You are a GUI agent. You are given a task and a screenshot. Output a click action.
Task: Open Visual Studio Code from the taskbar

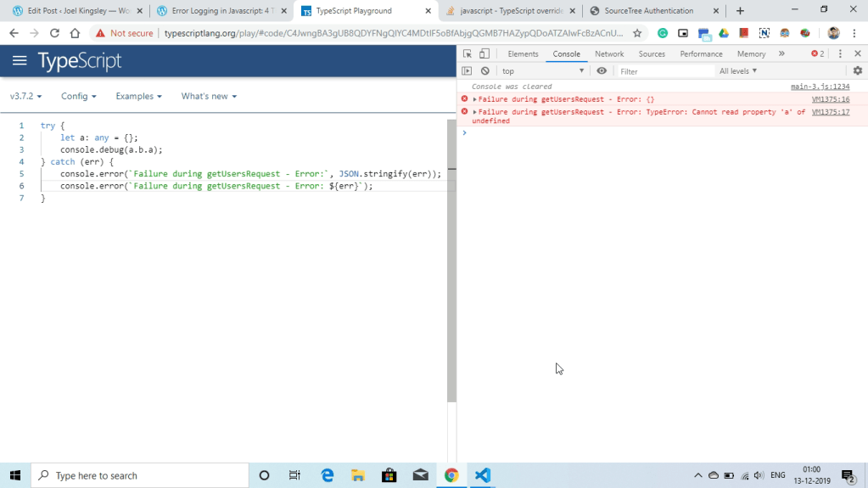483,475
